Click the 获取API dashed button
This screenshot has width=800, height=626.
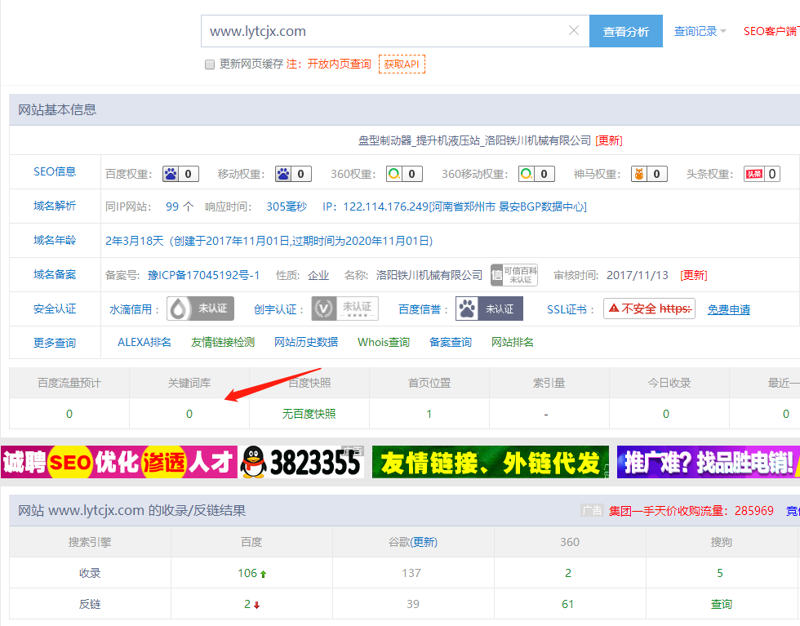point(402,64)
